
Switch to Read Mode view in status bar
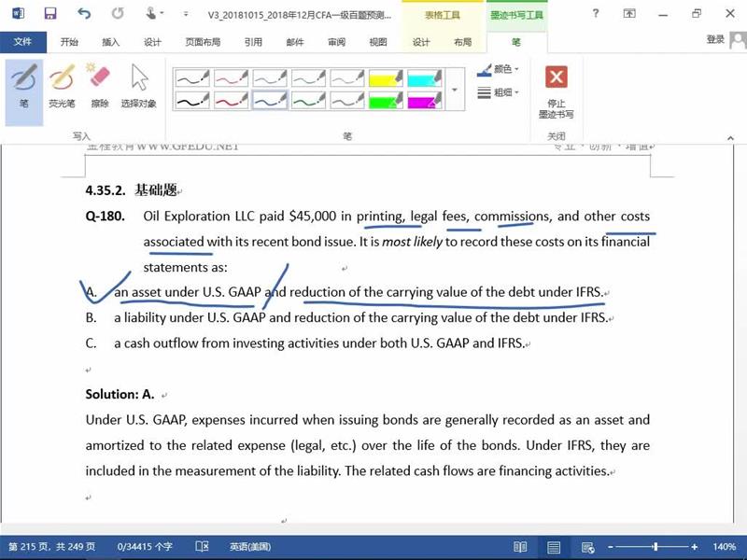520,546
